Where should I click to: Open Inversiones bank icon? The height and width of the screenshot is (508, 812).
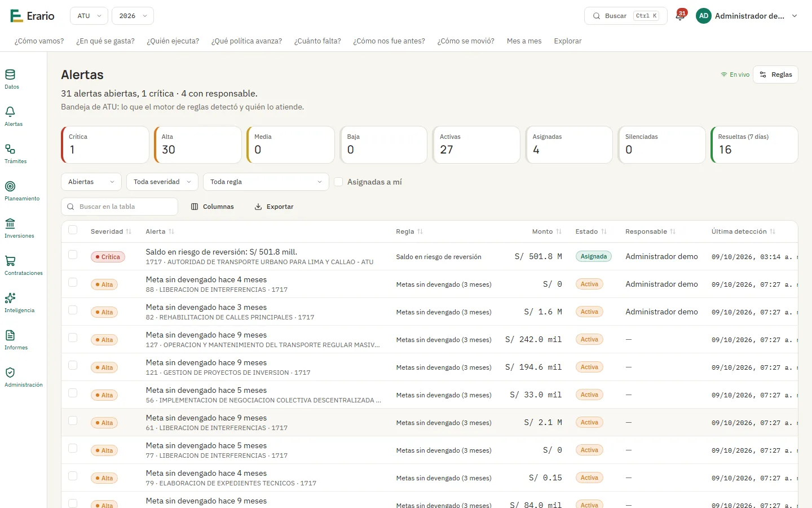click(19, 228)
